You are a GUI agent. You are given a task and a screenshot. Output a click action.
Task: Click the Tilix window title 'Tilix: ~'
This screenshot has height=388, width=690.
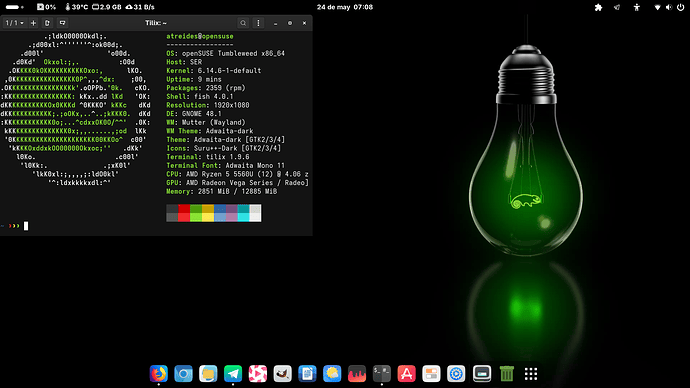coord(156,23)
